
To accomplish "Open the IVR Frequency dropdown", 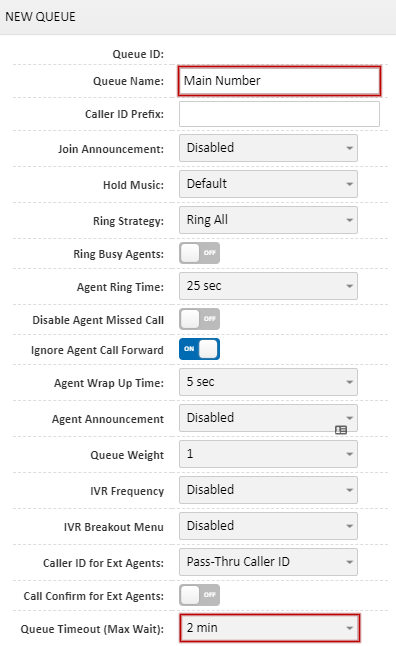I will [x=268, y=490].
